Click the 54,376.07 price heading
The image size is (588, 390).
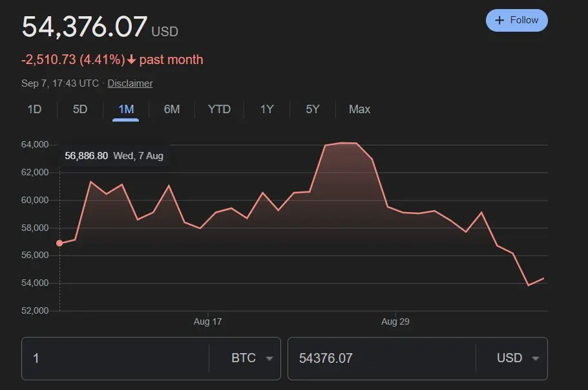[x=85, y=27]
